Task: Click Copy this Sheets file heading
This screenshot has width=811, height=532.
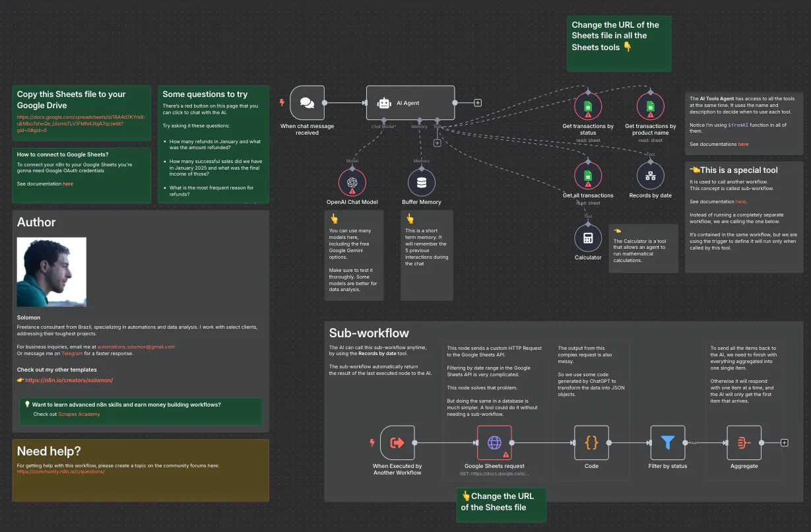Action: point(71,100)
